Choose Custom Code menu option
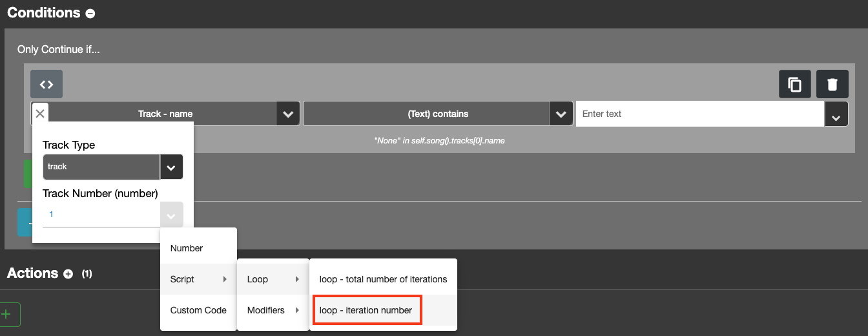This screenshot has height=336, width=868. pyautogui.click(x=198, y=310)
